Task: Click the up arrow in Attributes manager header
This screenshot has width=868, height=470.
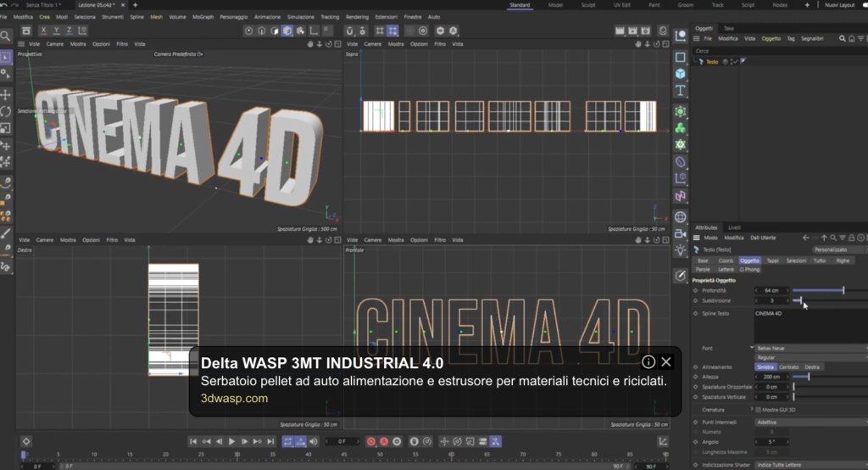Action: [x=824, y=238]
